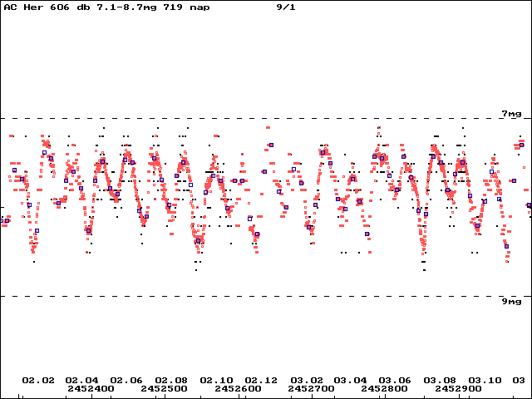
Task: Select the 2452700 Julian date label
Action: point(311,388)
